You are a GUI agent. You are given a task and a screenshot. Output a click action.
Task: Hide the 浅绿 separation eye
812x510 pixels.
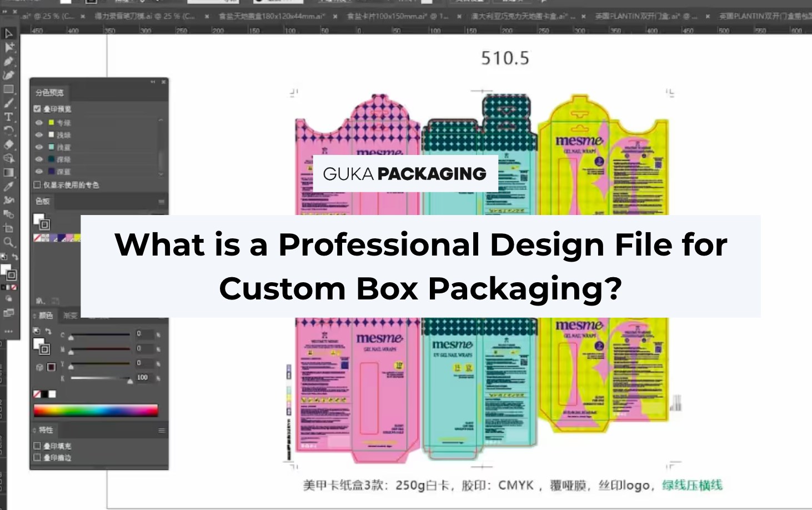pyautogui.click(x=39, y=134)
